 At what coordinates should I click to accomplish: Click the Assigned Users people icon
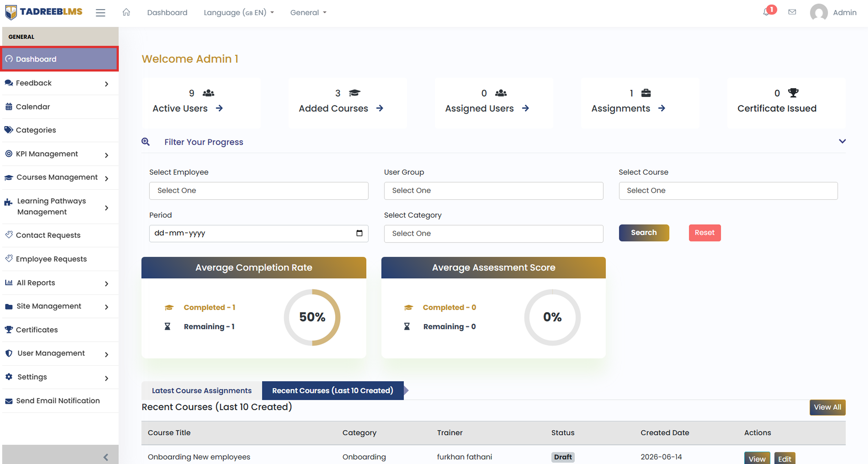[x=501, y=93]
